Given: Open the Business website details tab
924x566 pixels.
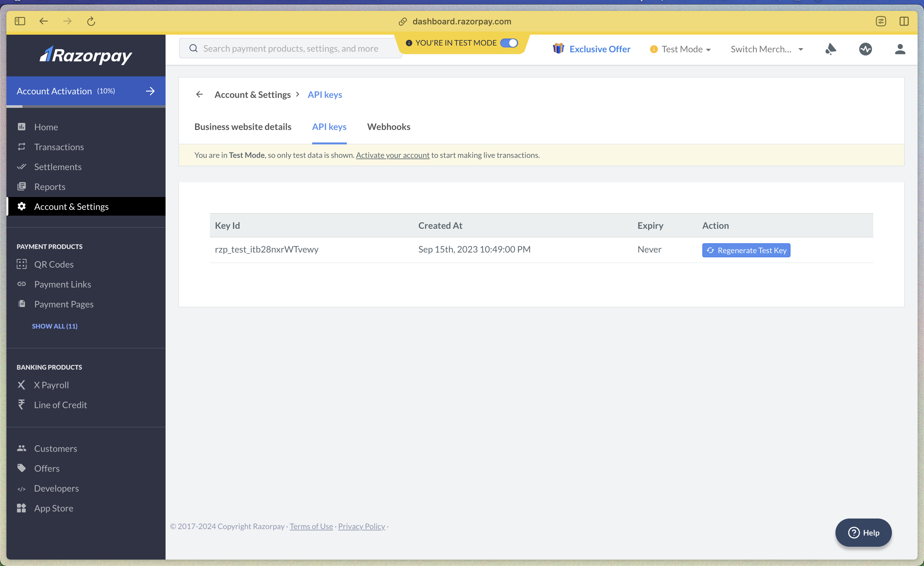Looking at the screenshot, I should tap(243, 127).
